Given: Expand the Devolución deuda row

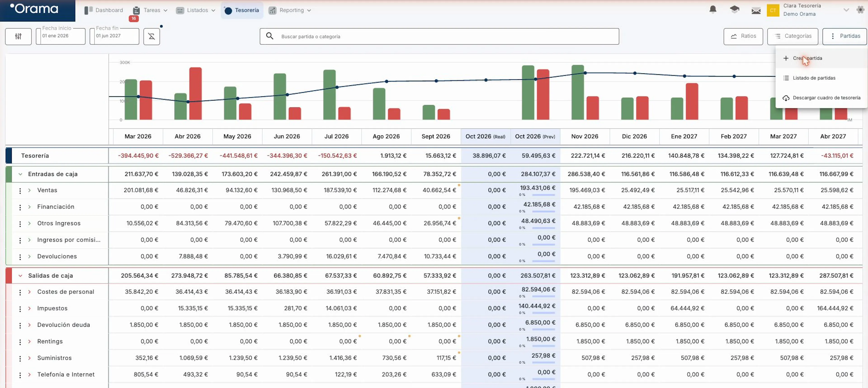Looking at the screenshot, I should pyautogui.click(x=29, y=325).
